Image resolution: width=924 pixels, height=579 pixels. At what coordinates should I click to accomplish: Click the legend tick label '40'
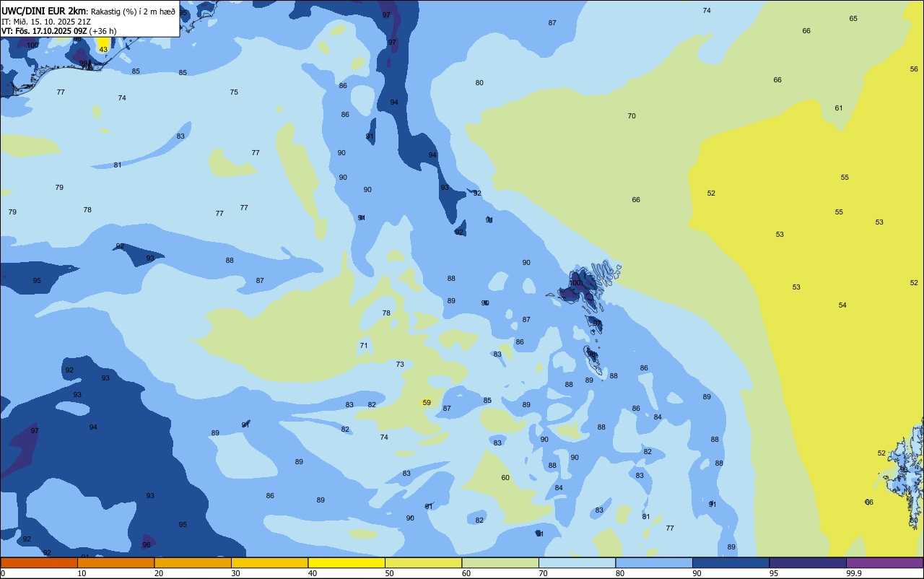pos(313,573)
